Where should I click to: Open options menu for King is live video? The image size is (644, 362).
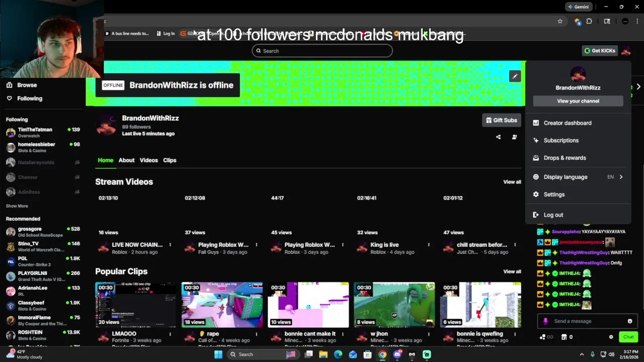coord(429,245)
